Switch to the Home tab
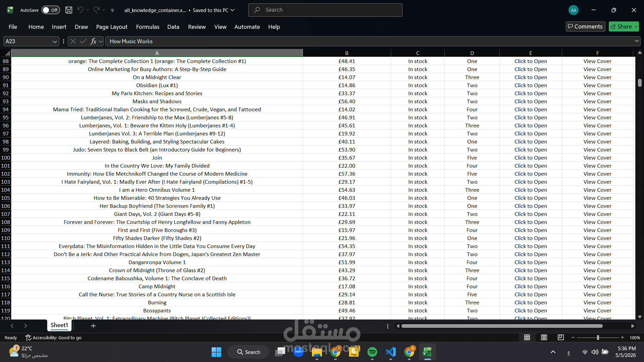This screenshot has width=644, height=362. (36, 27)
